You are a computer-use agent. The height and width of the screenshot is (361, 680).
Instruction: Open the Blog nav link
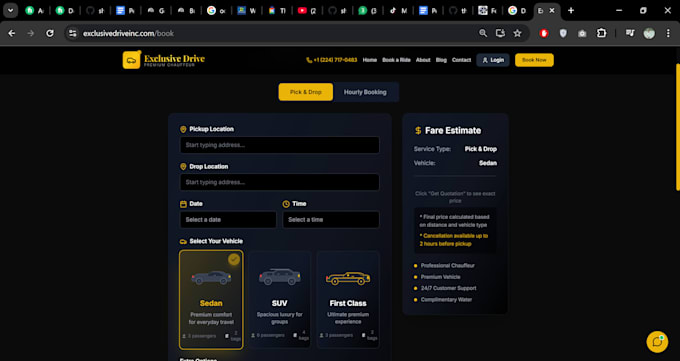pos(441,60)
